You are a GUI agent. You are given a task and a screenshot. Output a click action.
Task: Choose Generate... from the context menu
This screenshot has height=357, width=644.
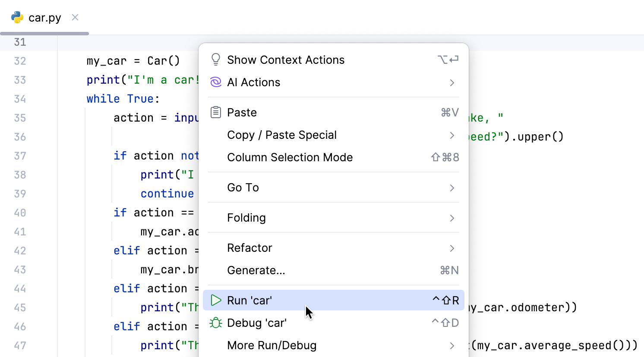coord(256,270)
